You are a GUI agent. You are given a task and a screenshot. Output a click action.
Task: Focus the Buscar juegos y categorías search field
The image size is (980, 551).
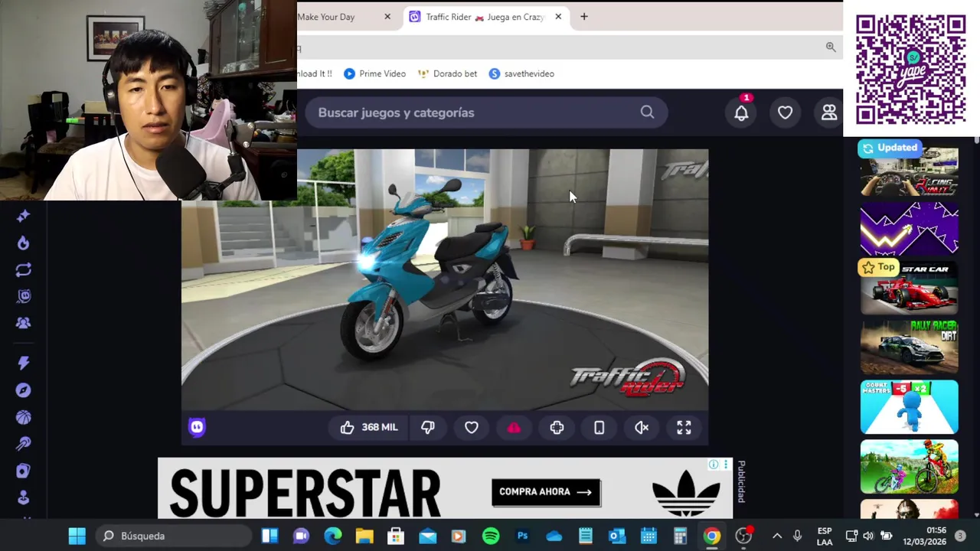point(487,112)
